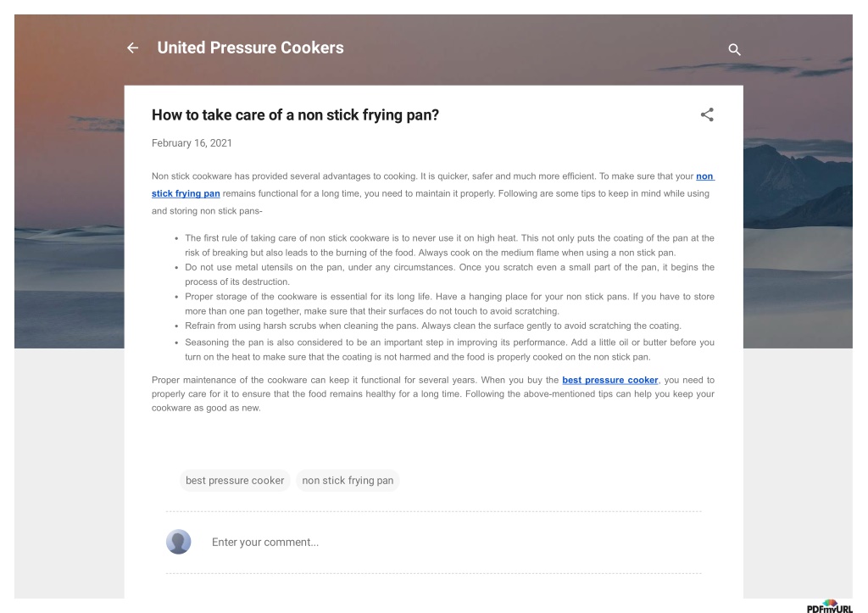Select the February 16, 2021 post date

pyautogui.click(x=192, y=143)
